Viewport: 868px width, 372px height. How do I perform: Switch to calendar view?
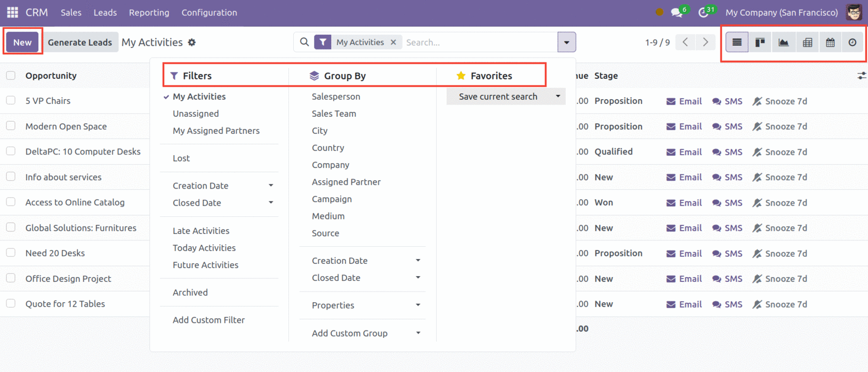830,42
